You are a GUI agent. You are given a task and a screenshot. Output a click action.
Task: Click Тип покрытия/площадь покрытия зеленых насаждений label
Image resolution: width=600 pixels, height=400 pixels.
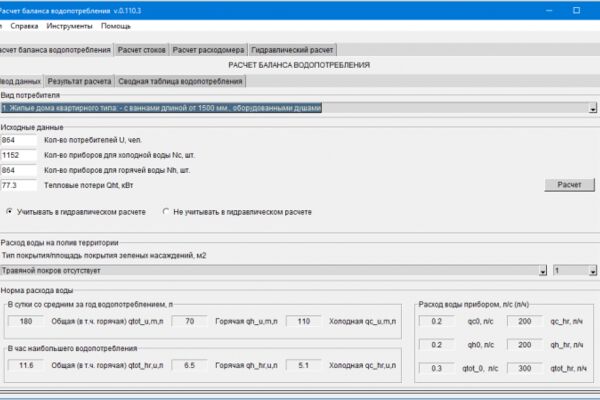104,255
